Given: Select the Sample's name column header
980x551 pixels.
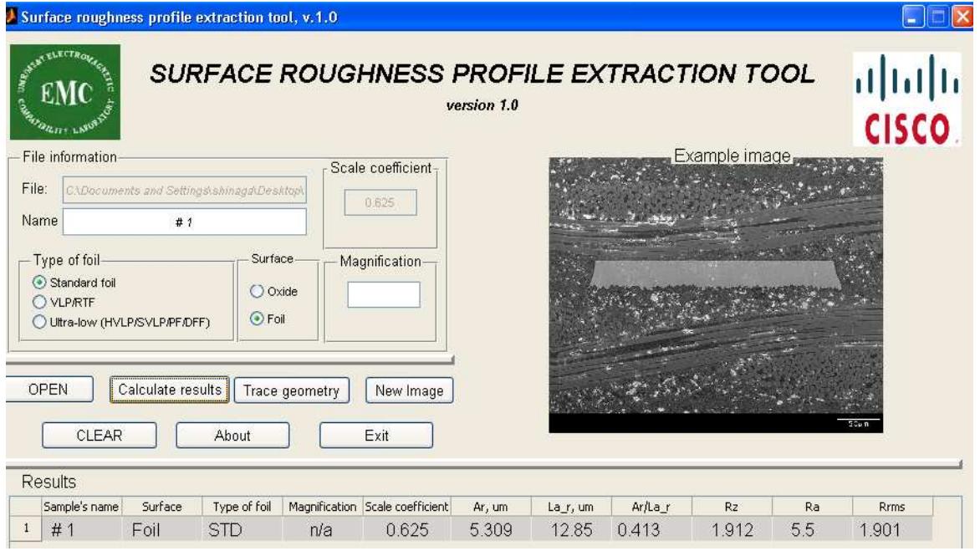Looking at the screenshot, I should [x=81, y=507].
